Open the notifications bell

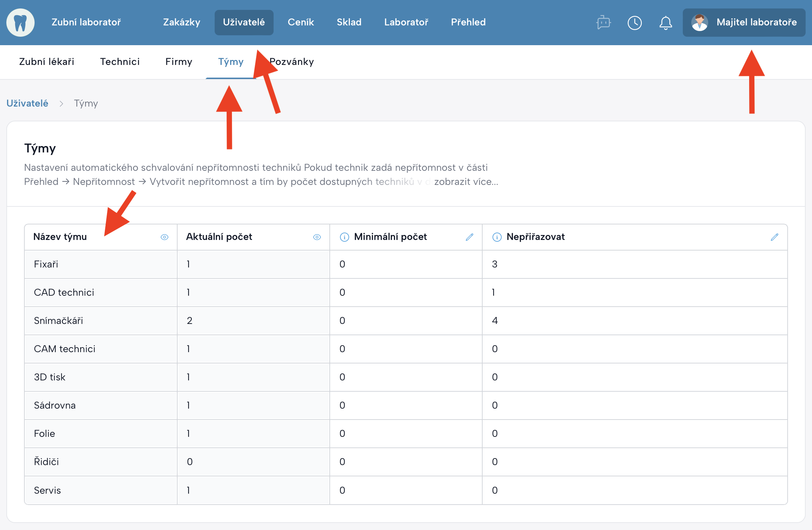coord(665,23)
